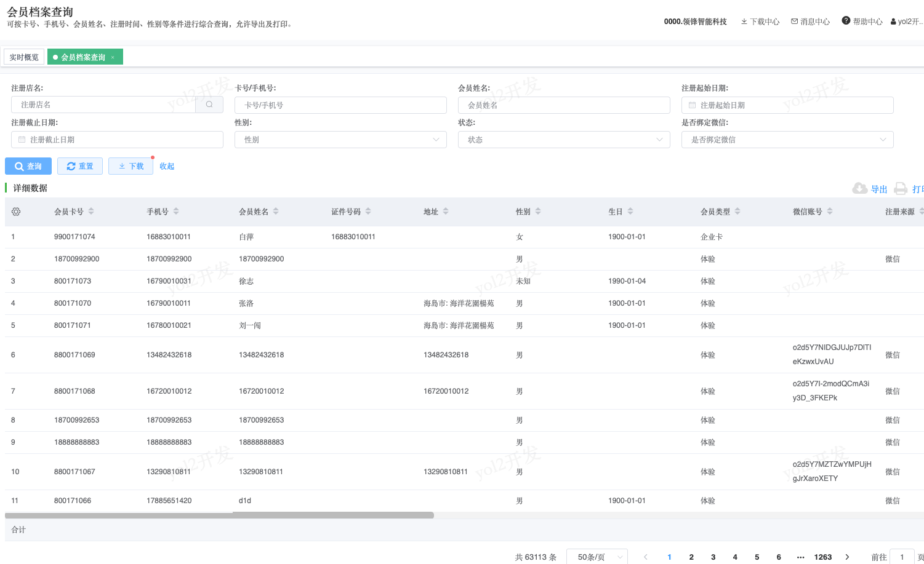Go to page 4
This screenshot has height=564, width=924.
(x=735, y=557)
